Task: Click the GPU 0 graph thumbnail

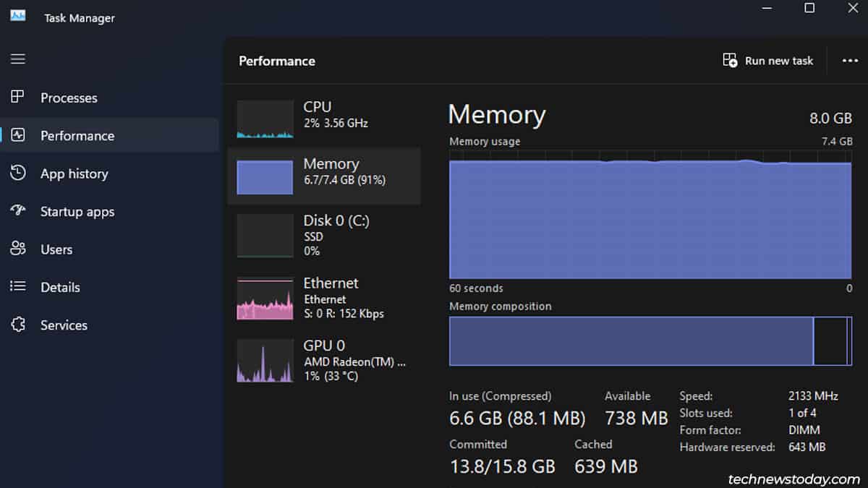Action: 265,360
